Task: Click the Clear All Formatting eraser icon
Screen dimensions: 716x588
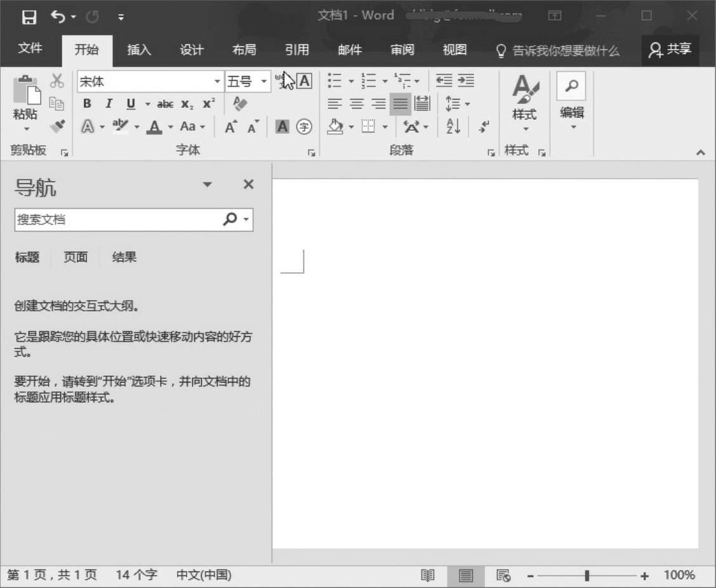Action: point(240,103)
